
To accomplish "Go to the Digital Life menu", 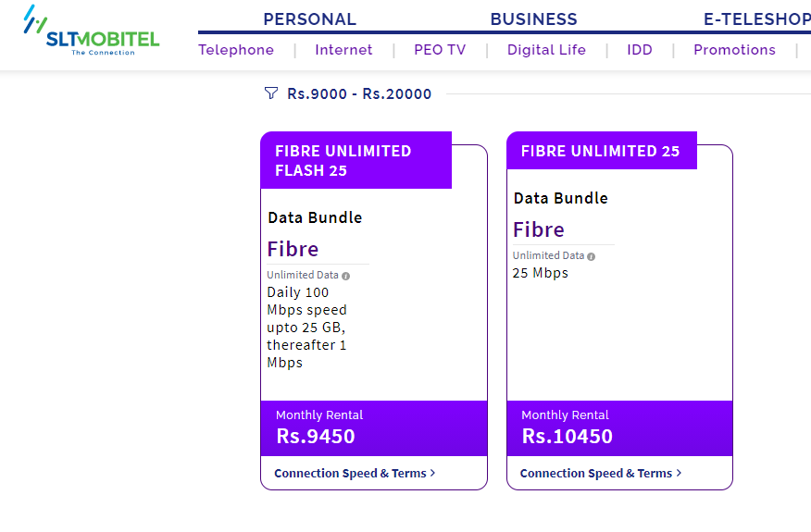I will pyautogui.click(x=546, y=50).
